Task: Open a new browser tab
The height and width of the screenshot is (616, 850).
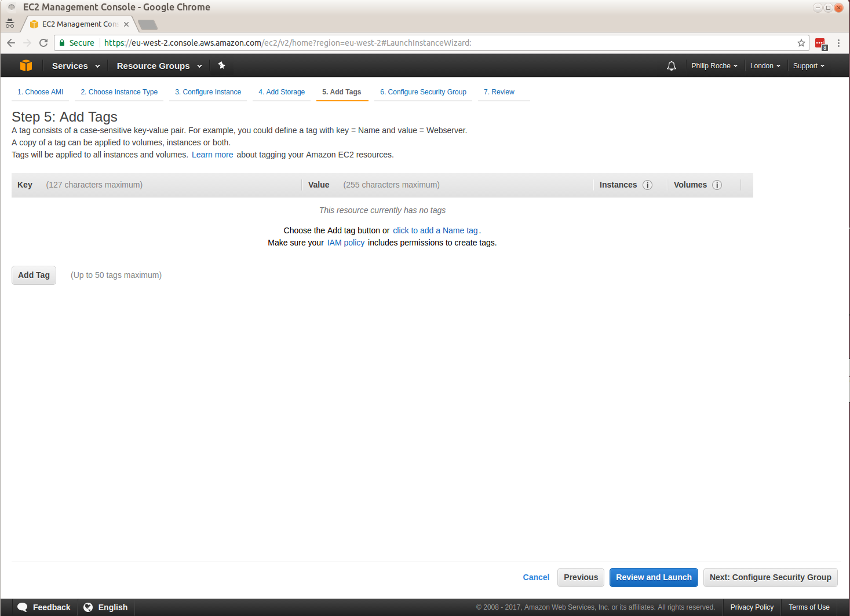Action: [148, 24]
